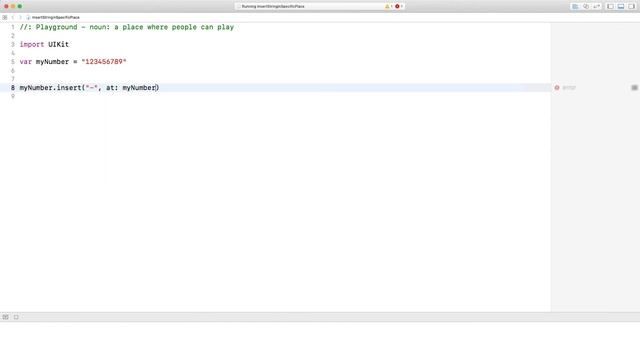
Task: Click the word 'import' on line 3
Action: pyautogui.click(x=32, y=44)
